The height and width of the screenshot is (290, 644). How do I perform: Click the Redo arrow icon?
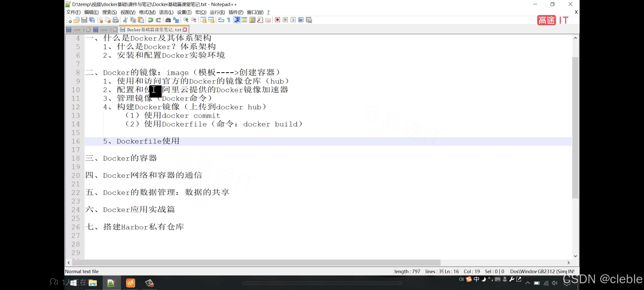[158, 20]
